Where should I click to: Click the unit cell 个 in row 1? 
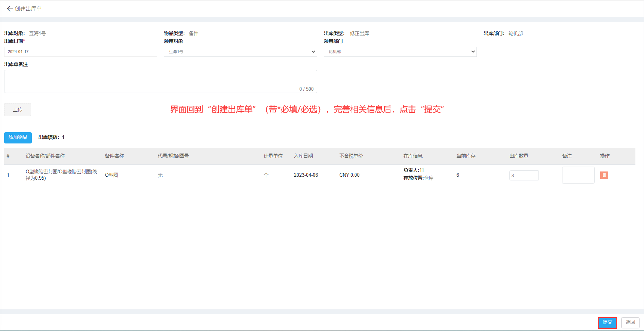pyautogui.click(x=266, y=175)
